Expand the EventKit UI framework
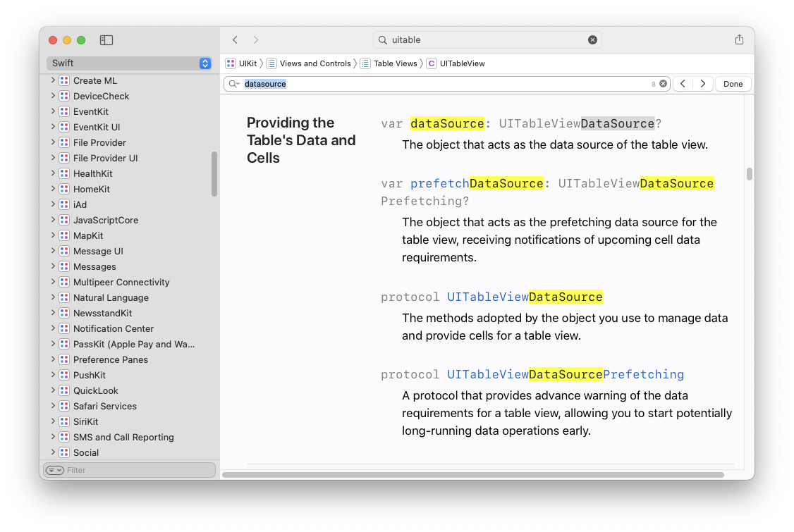 pyautogui.click(x=53, y=127)
